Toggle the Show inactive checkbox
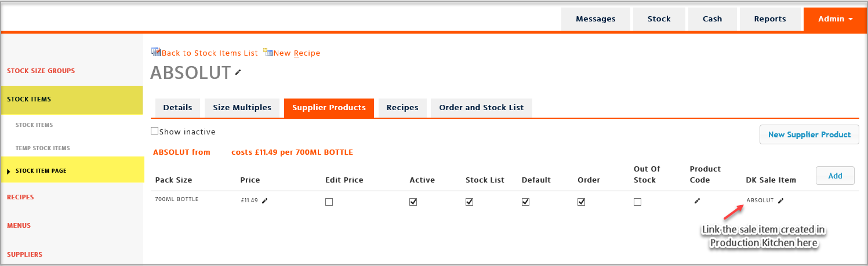868x266 pixels. coord(154,131)
